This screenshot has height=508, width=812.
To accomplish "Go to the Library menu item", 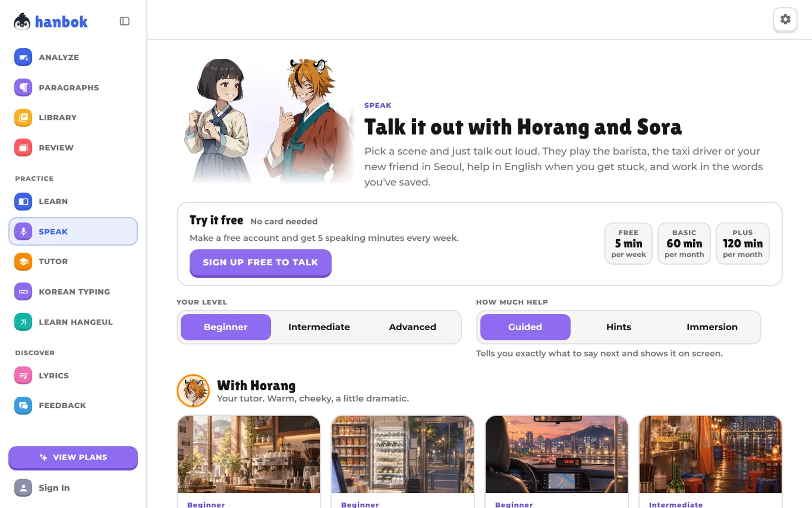I will coord(73,117).
